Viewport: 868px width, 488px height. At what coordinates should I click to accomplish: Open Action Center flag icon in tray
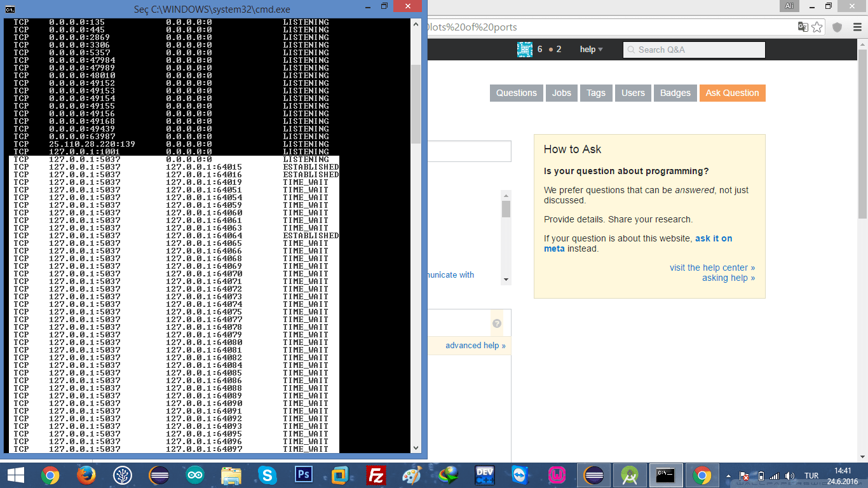(744, 476)
